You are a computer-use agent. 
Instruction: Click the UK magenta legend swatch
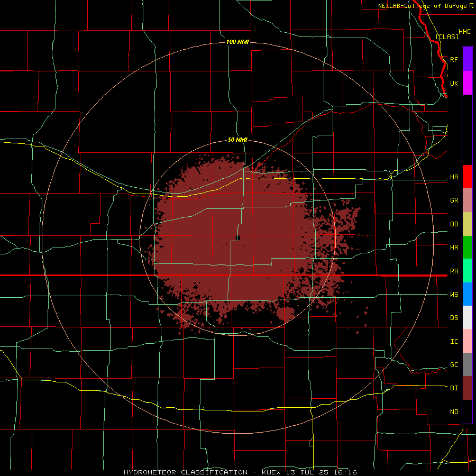click(467, 83)
